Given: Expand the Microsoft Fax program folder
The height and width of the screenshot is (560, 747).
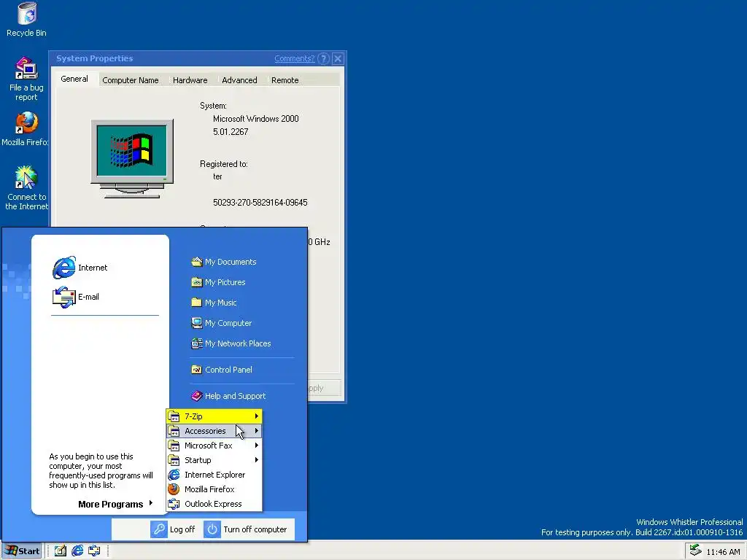Looking at the screenshot, I should 214,446.
